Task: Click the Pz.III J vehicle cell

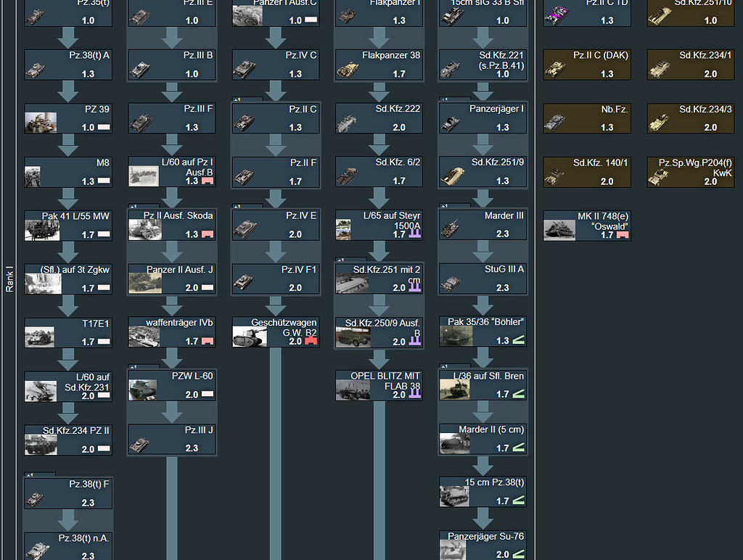Action: coord(171,439)
